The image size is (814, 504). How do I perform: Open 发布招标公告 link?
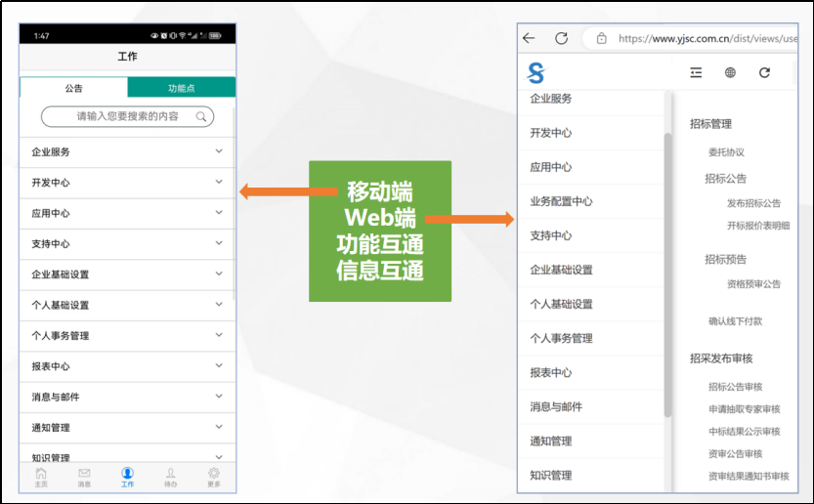(753, 203)
